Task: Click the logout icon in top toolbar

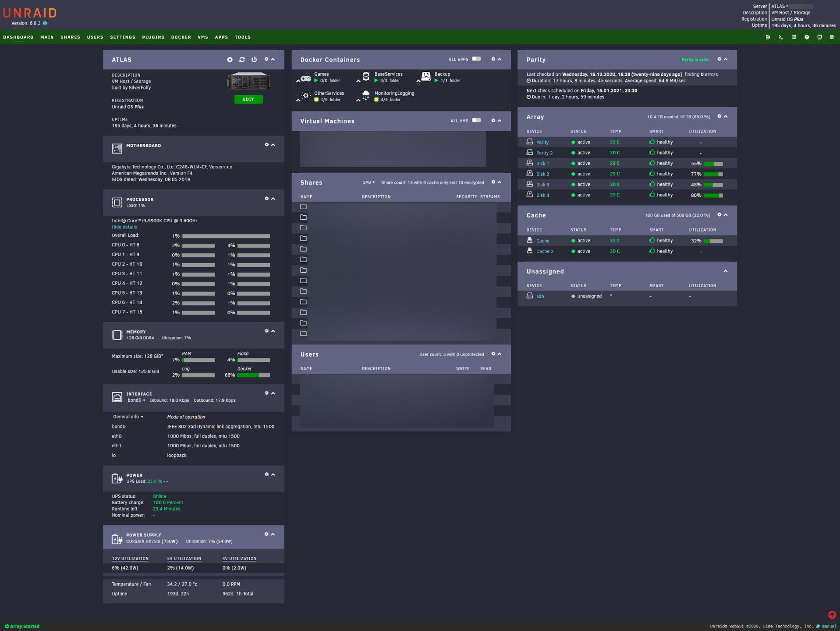Action: pyautogui.click(x=768, y=37)
